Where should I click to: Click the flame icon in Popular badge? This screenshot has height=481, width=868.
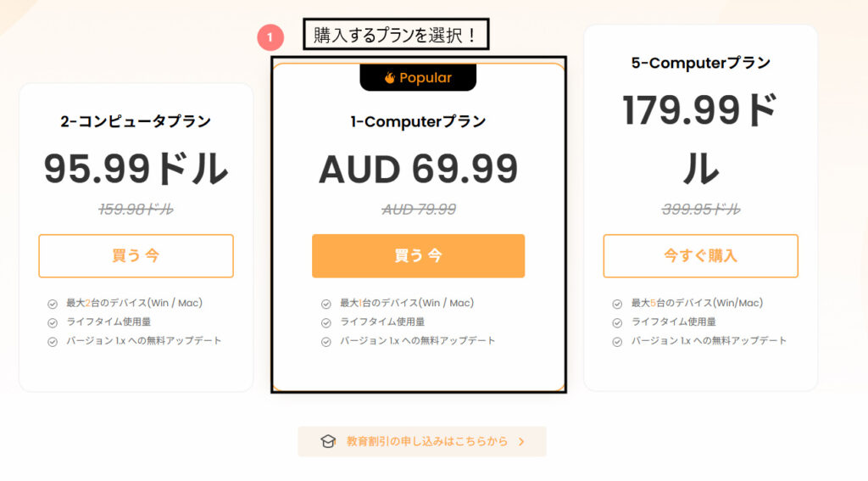[x=390, y=77]
